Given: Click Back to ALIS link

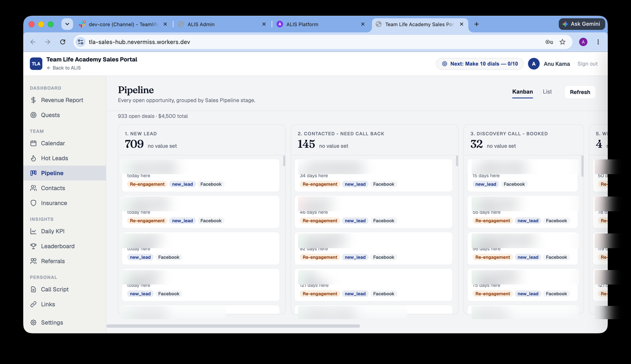Looking at the screenshot, I should (x=64, y=68).
